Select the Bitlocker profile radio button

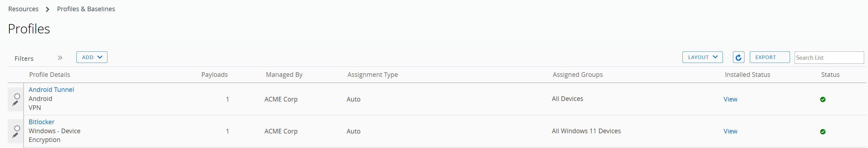click(17, 128)
